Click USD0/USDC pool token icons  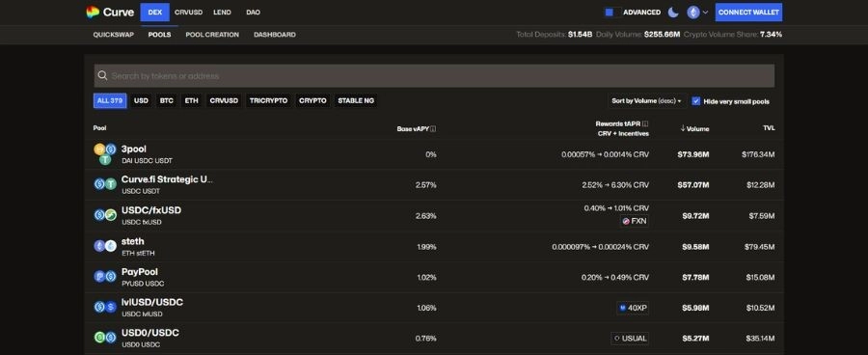point(105,338)
